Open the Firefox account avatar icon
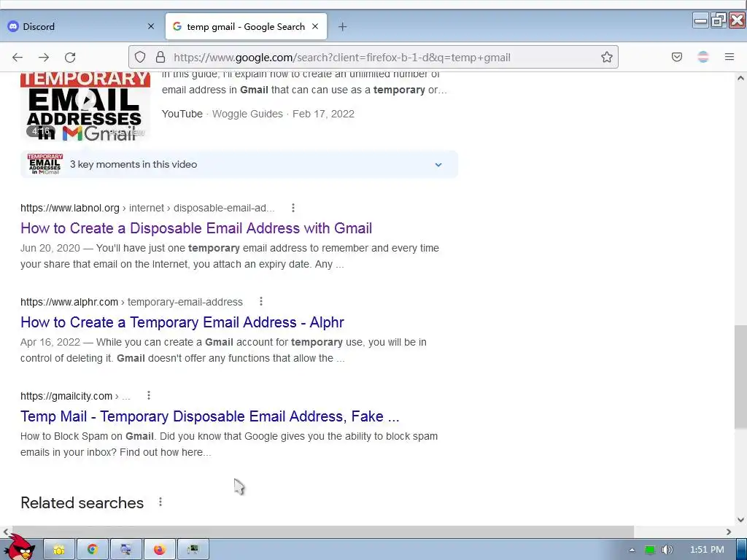This screenshot has width=747, height=560. 703,57
